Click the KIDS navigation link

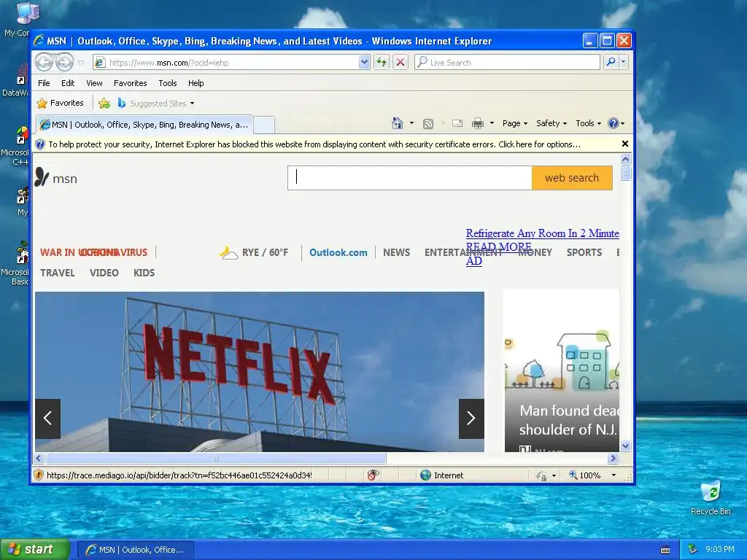tap(144, 273)
